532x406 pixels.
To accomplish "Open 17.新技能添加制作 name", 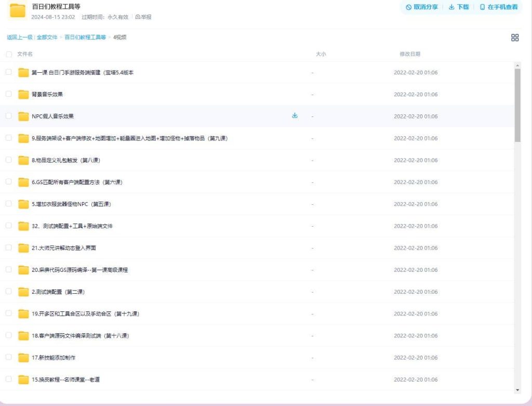I will pos(54,358).
